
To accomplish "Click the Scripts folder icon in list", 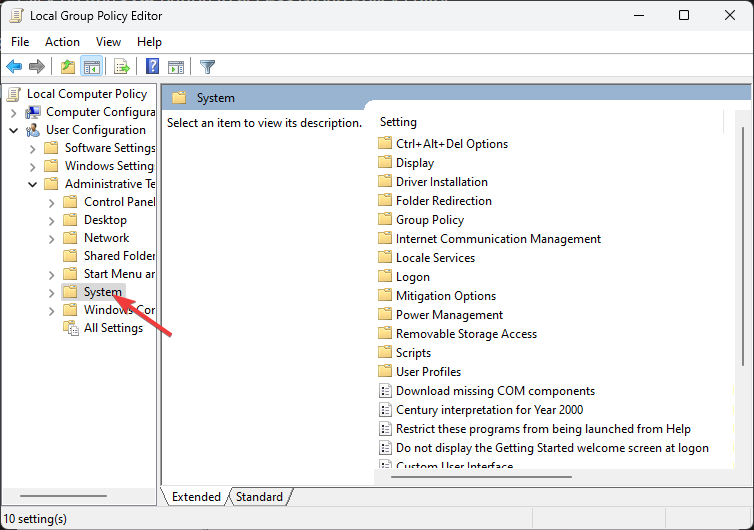I will coord(385,353).
